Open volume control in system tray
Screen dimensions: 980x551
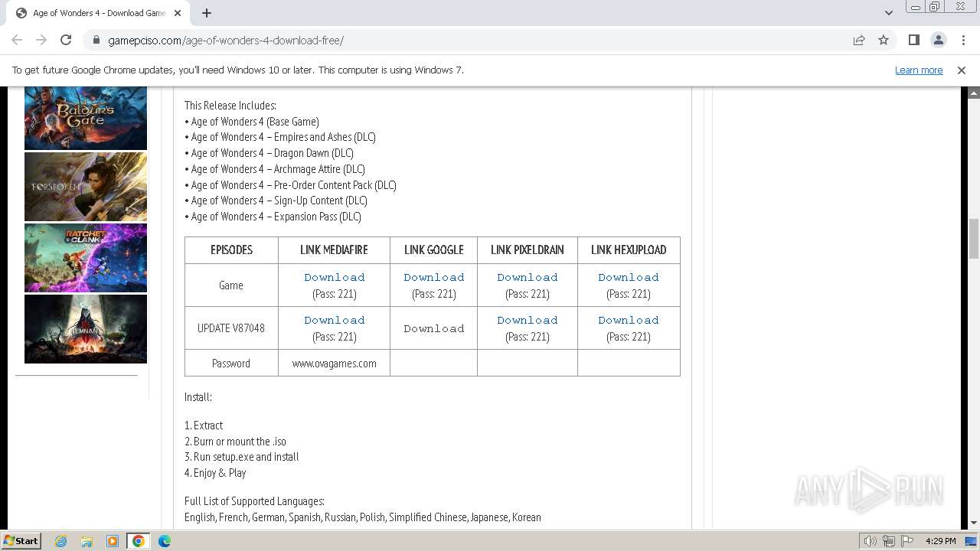(871, 541)
